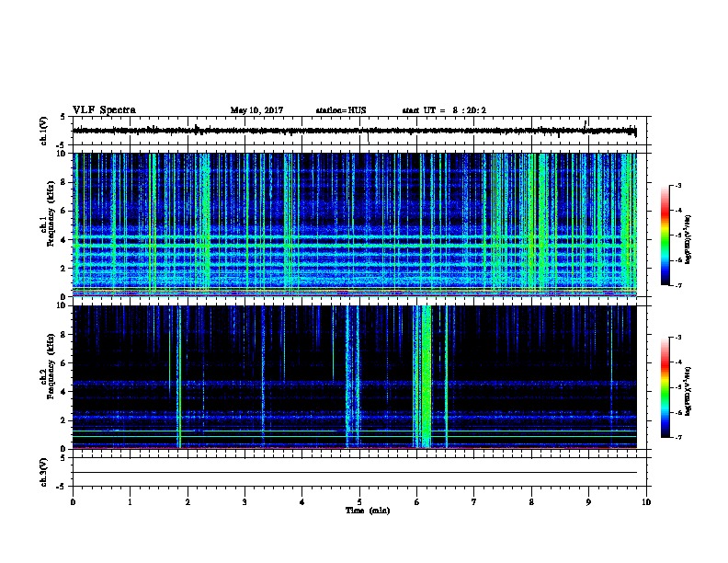Click time axis tick label '3'
728x563 pixels.
coord(245,502)
